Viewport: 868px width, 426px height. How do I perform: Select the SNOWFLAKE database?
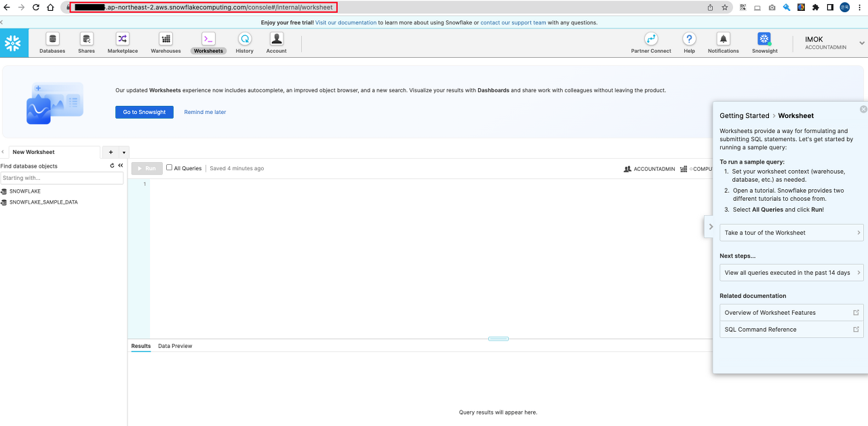[24, 191]
